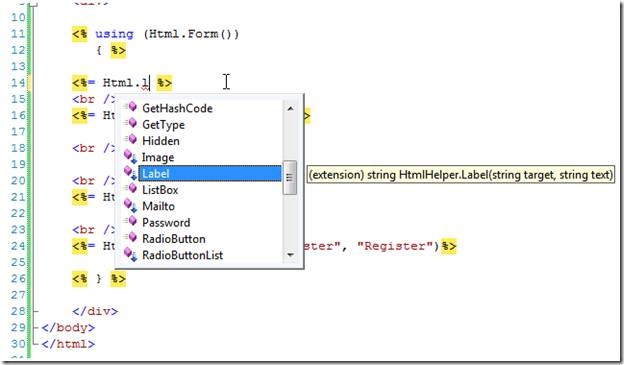Image resolution: width=624 pixels, height=365 pixels.
Task: Select Password in the IntelliSense list
Action: click(x=166, y=223)
